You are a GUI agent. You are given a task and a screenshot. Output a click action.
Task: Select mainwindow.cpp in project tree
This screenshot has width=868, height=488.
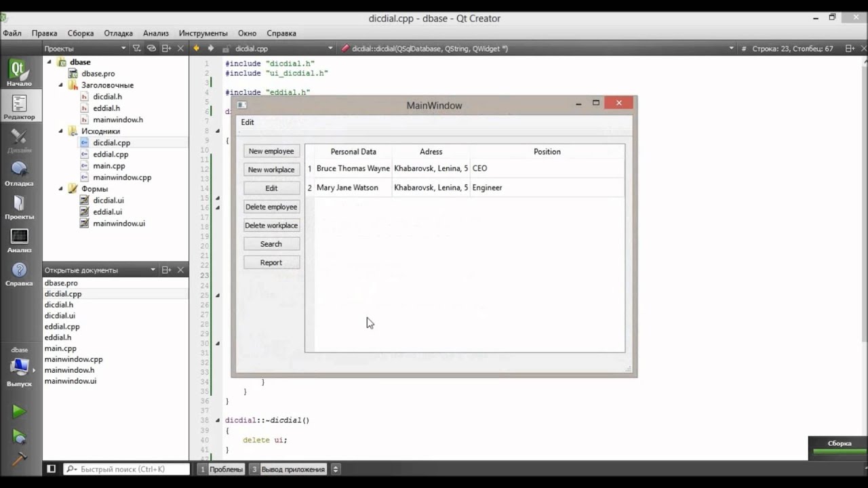pos(122,178)
